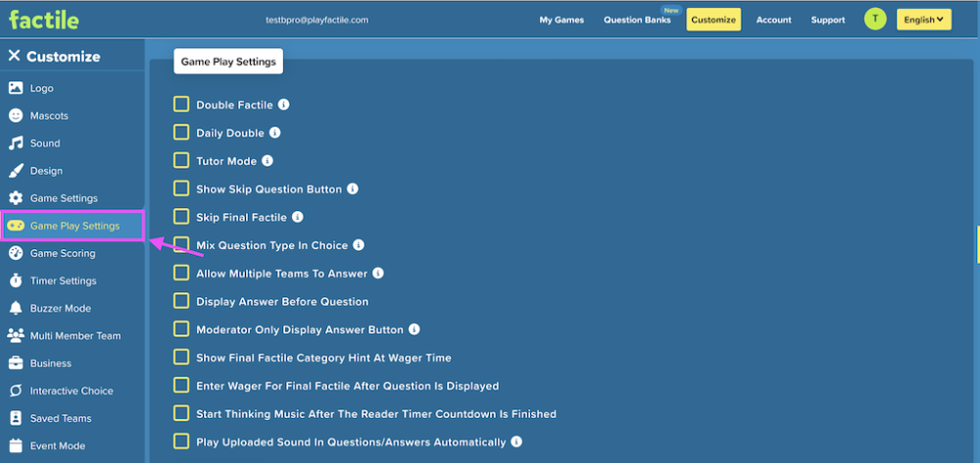
Task: Click the Multi Member Team people icon
Action: pos(16,336)
